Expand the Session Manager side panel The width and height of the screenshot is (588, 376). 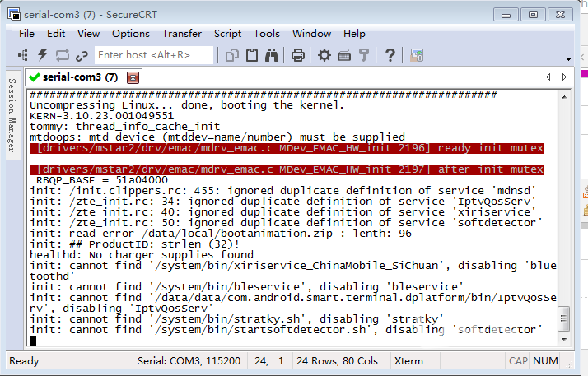[x=12, y=115]
